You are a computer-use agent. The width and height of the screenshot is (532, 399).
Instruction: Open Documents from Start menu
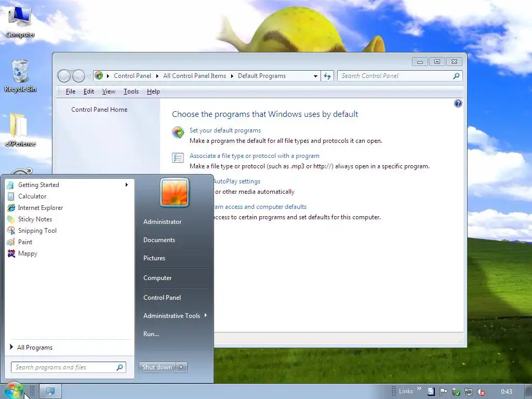159,240
